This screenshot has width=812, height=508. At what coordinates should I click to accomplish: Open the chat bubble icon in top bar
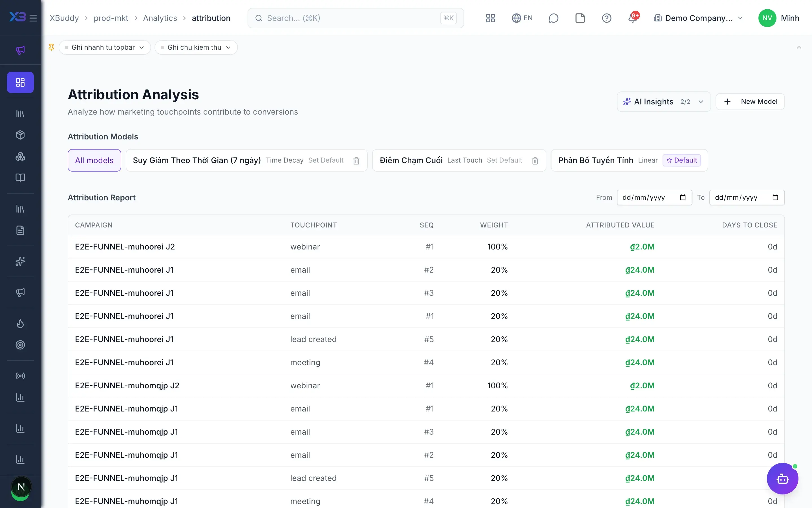click(553, 18)
